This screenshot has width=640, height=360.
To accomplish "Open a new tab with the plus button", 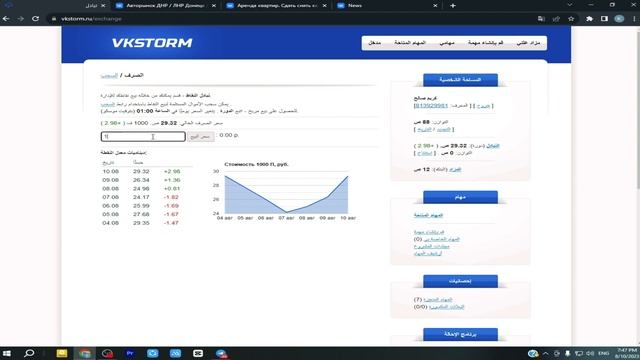I will tap(453, 6).
